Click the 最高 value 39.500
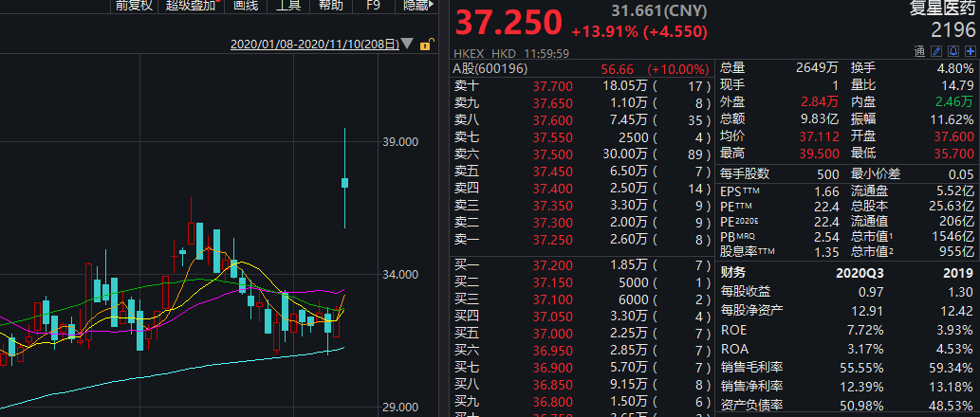980x417 pixels. pos(820,153)
